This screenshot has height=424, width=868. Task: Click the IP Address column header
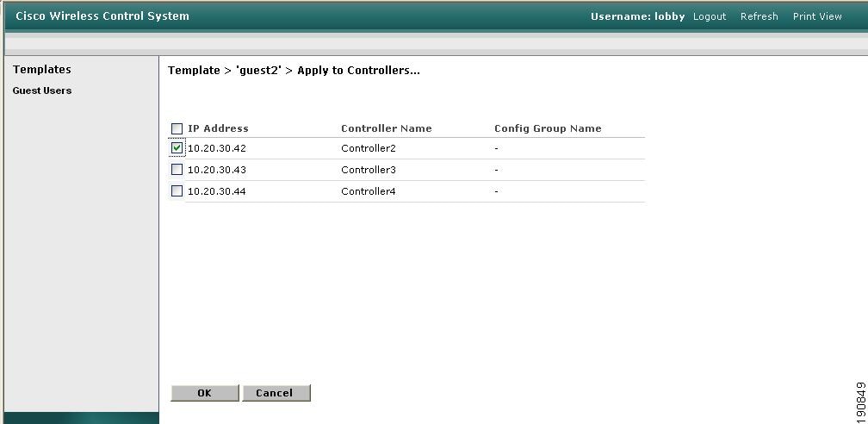218,128
